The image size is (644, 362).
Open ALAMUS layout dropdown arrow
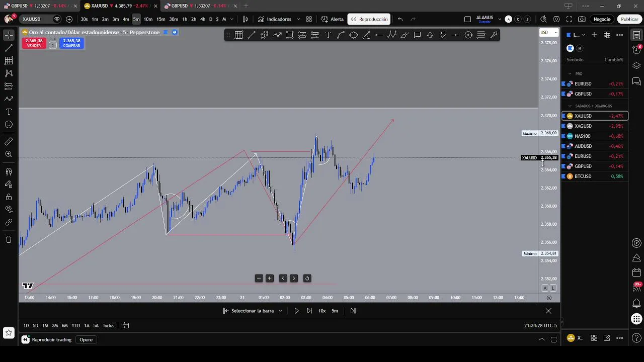point(499,19)
